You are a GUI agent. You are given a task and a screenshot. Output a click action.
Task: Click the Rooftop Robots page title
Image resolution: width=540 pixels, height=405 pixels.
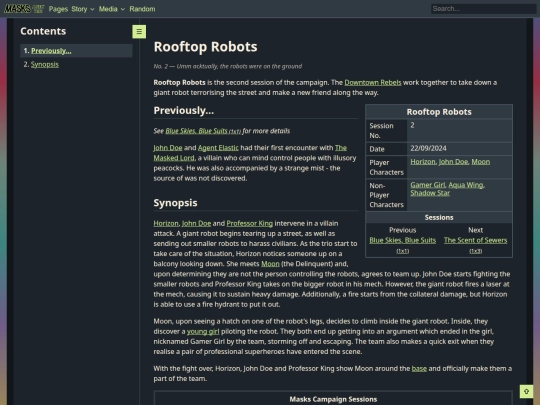(205, 46)
